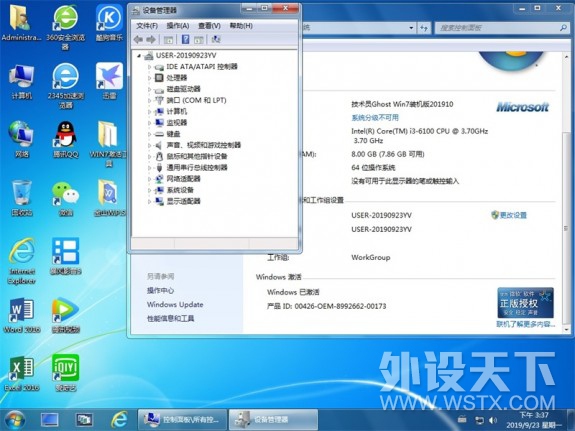Viewport: 575px width, 431px height.
Task: Open the Administrator folder icon
Action: (x=21, y=23)
